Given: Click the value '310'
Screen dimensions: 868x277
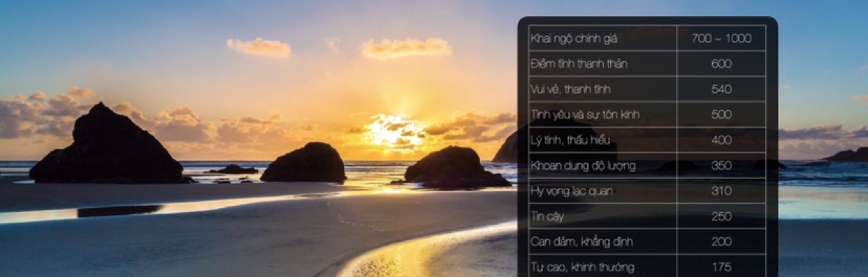Looking at the screenshot, I should (721, 190).
